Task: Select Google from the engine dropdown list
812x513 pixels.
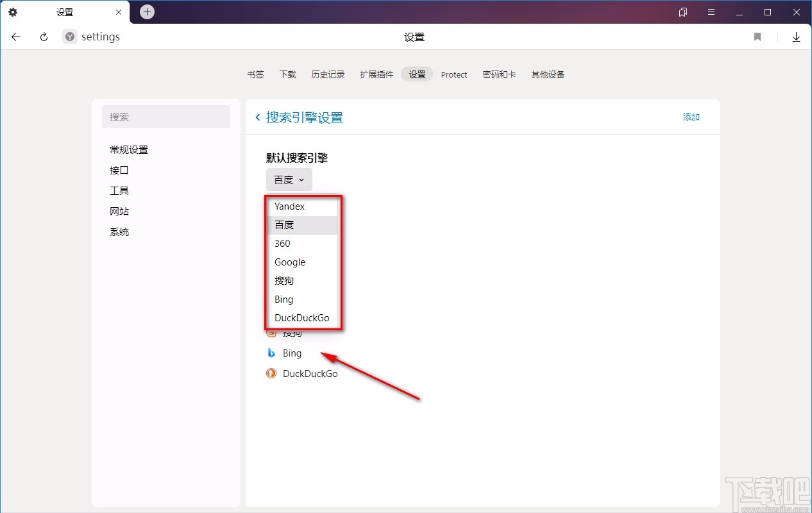Action: tap(289, 262)
